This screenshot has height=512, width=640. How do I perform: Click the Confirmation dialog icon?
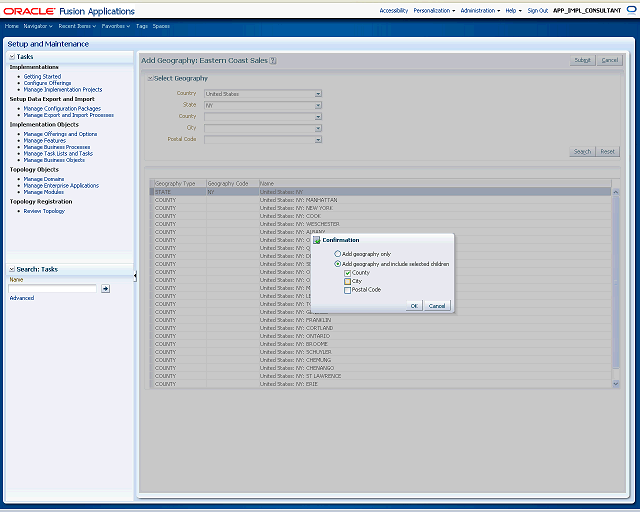[x=317, y=240]
